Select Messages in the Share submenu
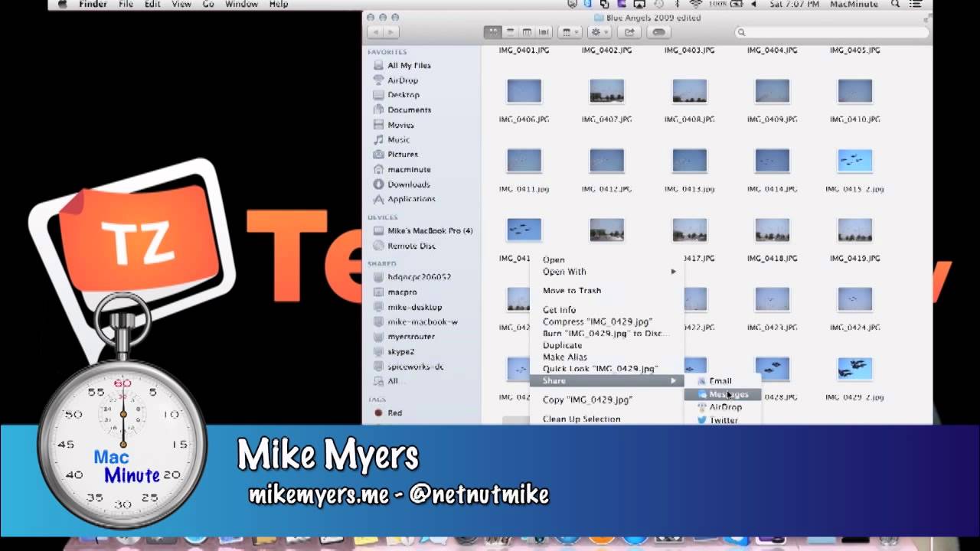 (x=723, y=393)
